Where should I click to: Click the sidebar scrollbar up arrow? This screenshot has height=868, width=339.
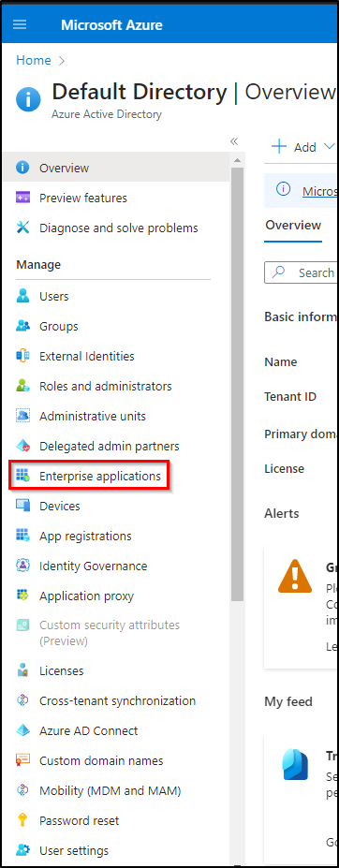(237, 160)
